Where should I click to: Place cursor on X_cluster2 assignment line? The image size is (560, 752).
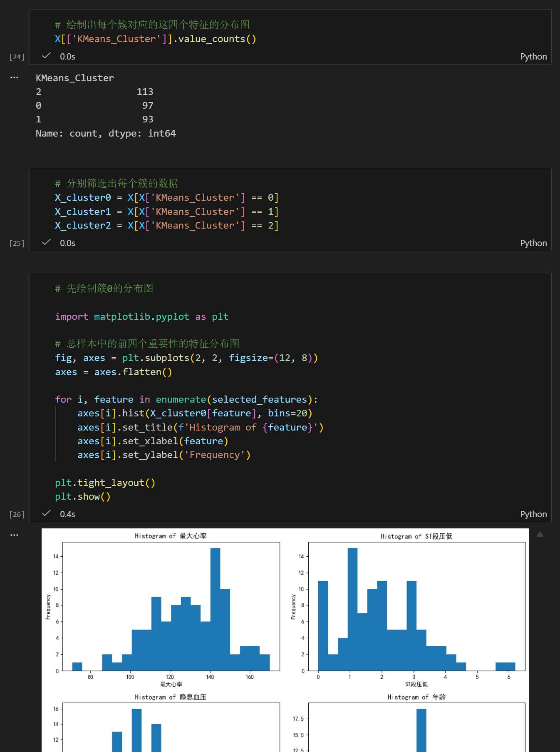tap(166, 225)
